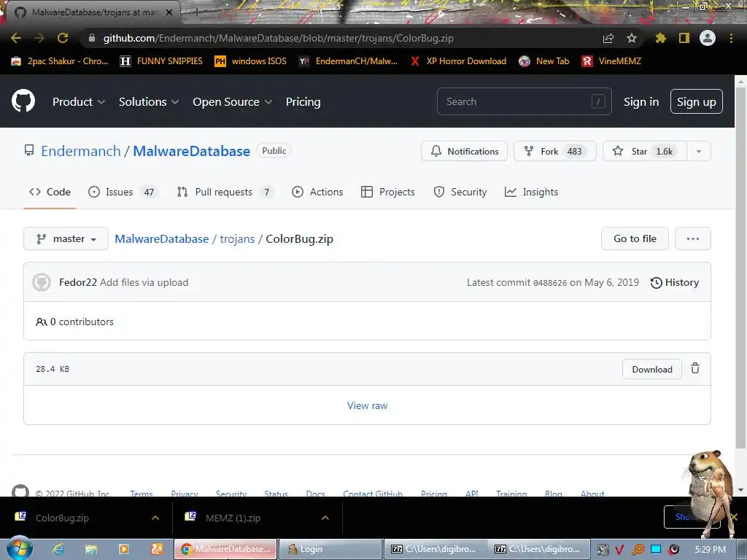Open the Windows Start orb
The width and height of the screenshot is (747, 560).
pos(19,548)
